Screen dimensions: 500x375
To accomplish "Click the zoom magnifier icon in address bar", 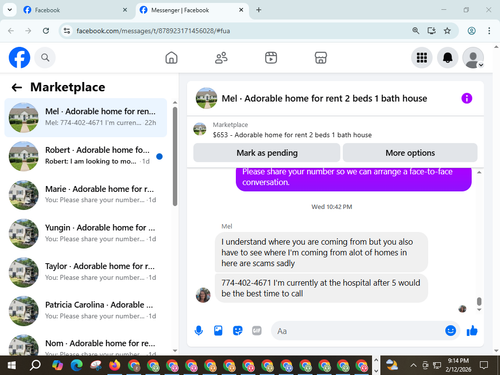I will point(415,31).
